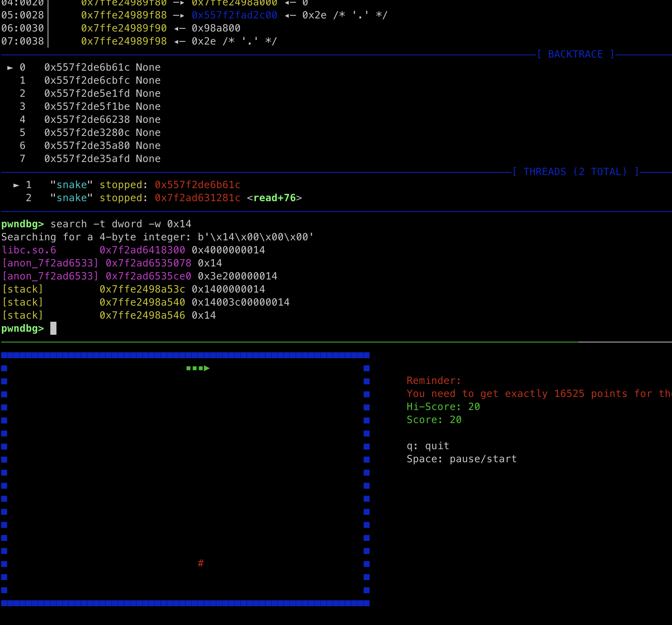Click the "snake" name of thread 2

(x=72, y=198)
